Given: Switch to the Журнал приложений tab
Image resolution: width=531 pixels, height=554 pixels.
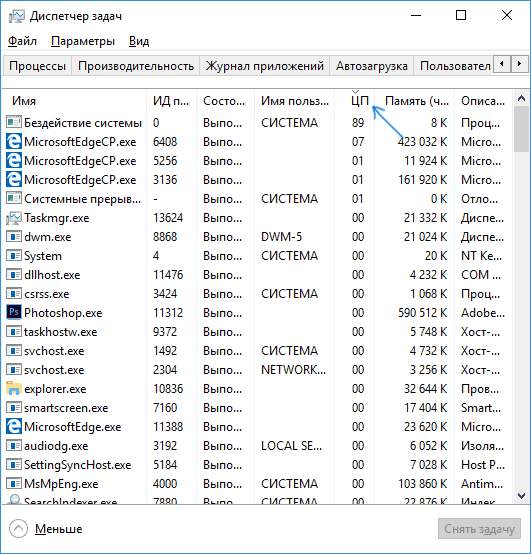Looking at the screenshot, I should (x=265, y=66).
